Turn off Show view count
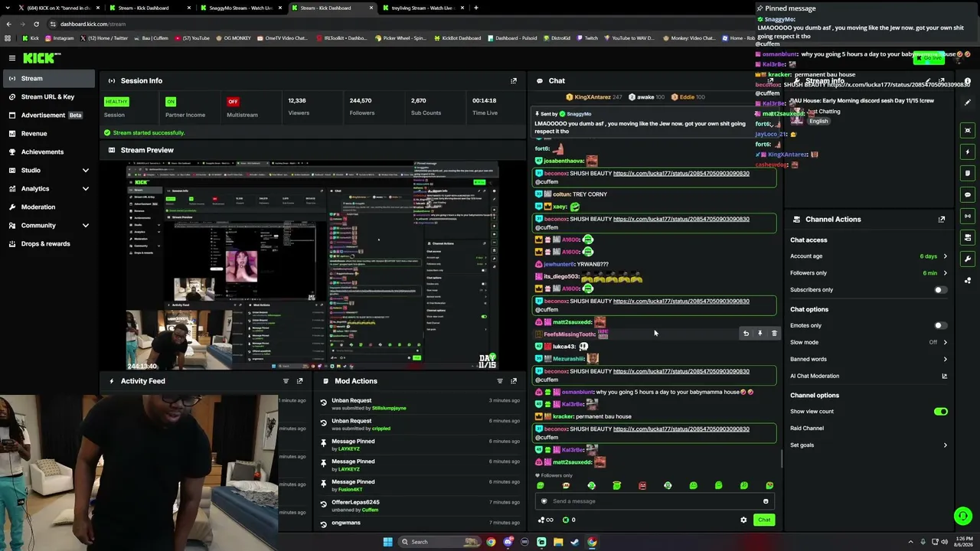This screenshot has width=980, height=551. point(941,412)
